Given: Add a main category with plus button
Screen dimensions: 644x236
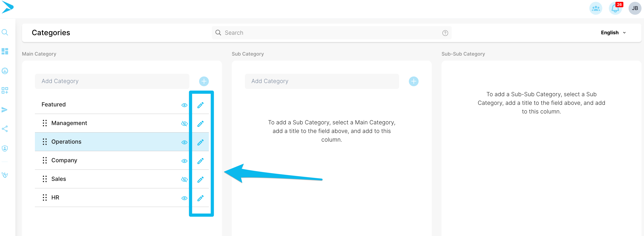Looking at the screenshot, I should (204, 81).
